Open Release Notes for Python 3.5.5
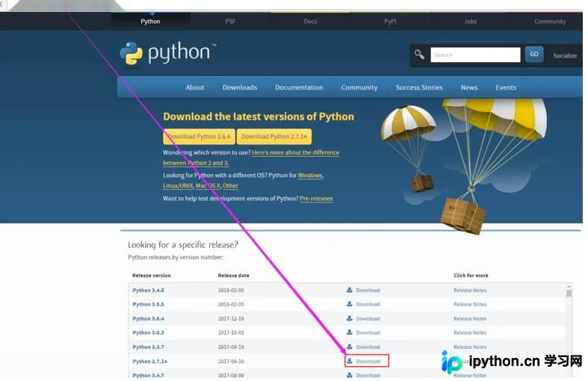Viewport: 588px width, 381px height. [470, 304]
